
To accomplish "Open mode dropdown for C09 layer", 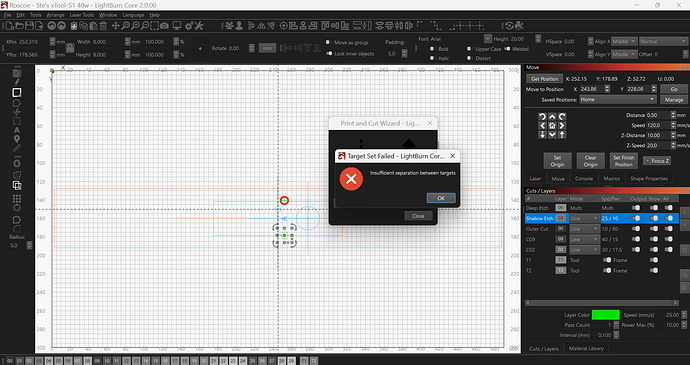I will (x=584, y=239).
